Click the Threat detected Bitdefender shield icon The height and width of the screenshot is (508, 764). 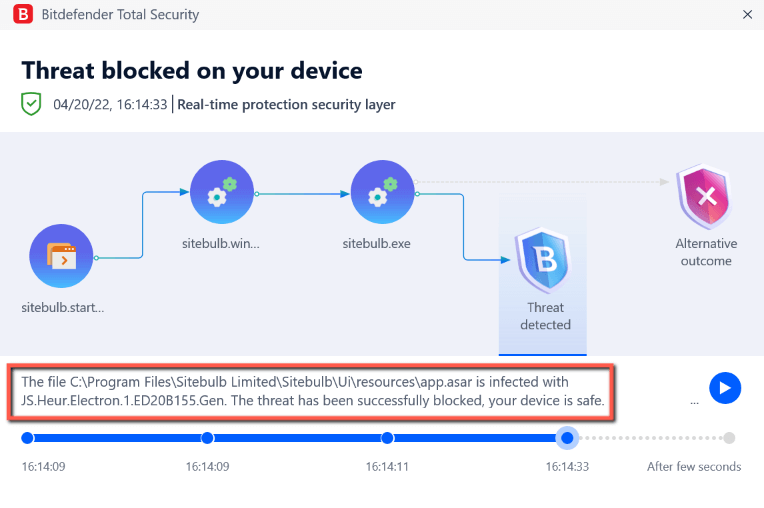coord(543,260)
